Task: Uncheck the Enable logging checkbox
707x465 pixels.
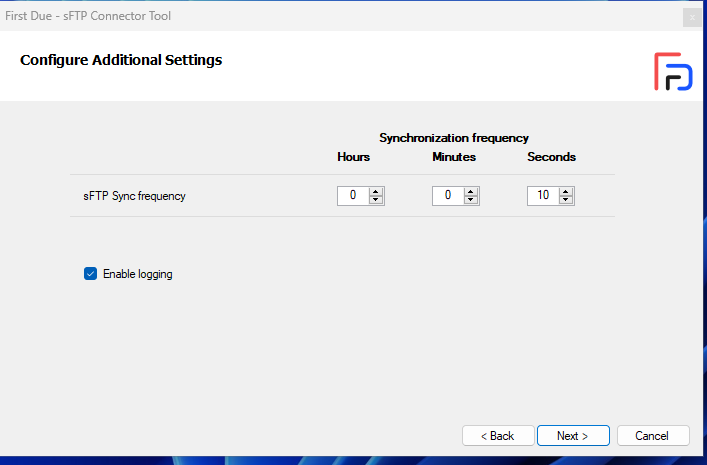Action: (x=90, y=274)
